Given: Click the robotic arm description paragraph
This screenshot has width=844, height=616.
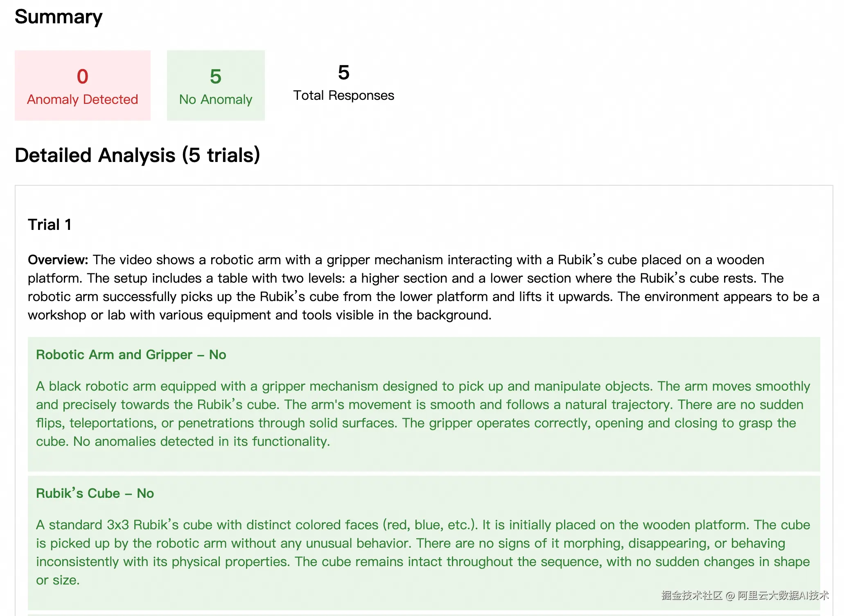Looking at the screenshot, I should click(423, 414).
